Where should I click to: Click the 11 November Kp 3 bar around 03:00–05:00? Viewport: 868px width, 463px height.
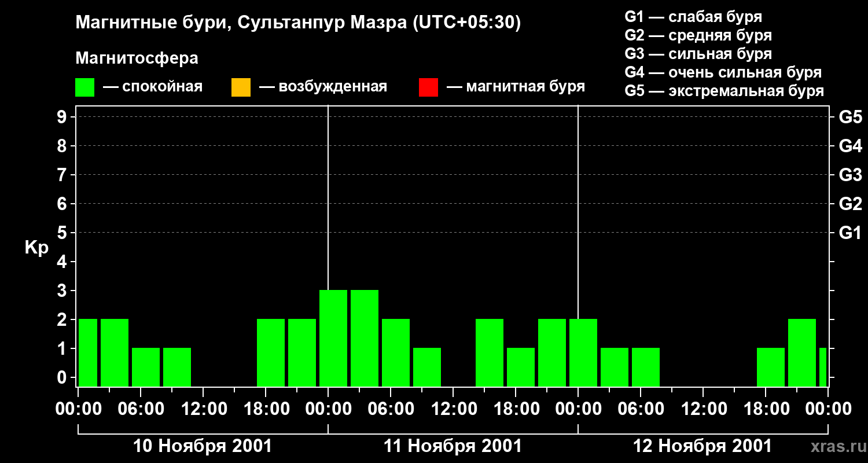coord(365,338)
